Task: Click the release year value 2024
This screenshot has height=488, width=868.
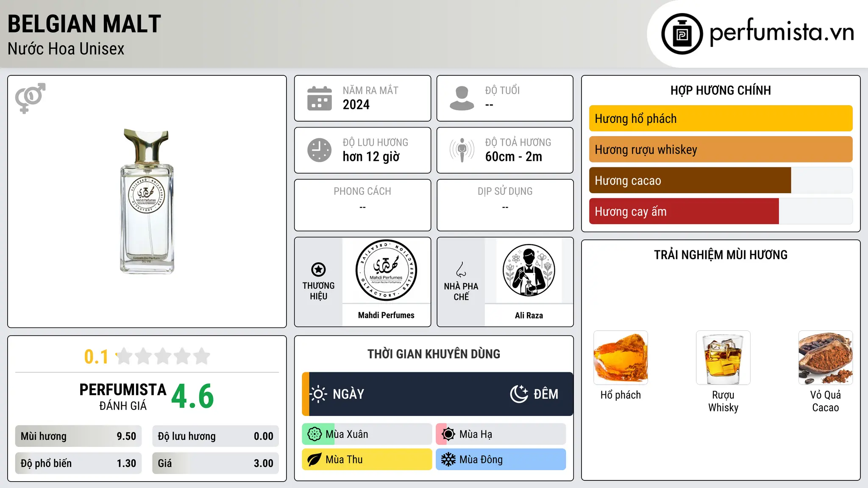Action: tap(356, 105)
